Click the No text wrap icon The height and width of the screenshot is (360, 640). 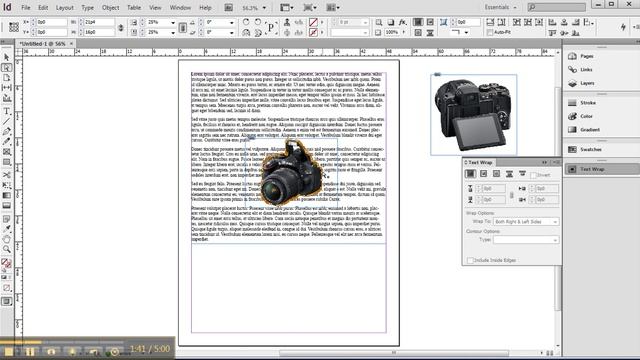click(471, 174)
